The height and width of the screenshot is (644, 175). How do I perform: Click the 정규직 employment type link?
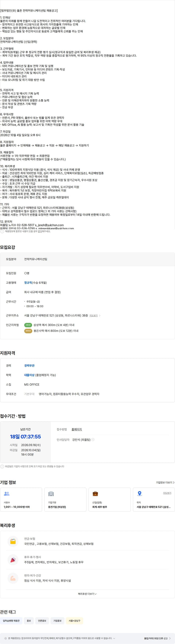28,282
